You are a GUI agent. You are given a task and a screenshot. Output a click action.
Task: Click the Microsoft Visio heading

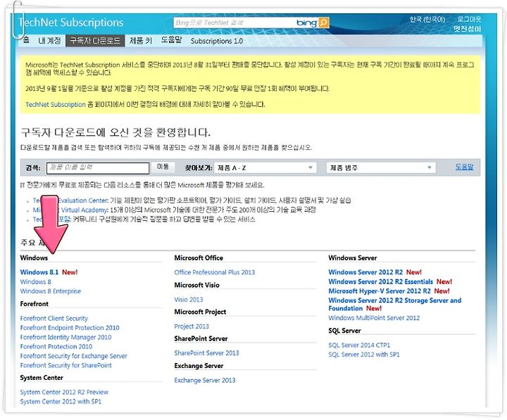(196, 285)
